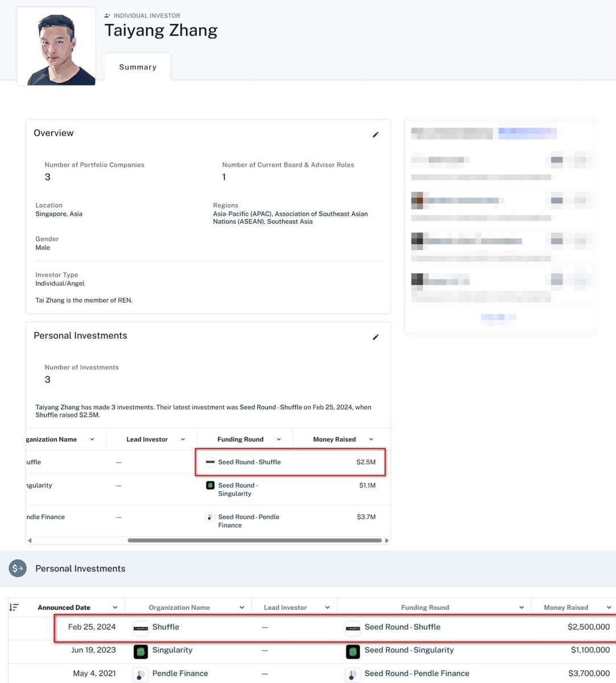This screenshot has width=616, height=683.
Task: Click left scroll arrow of investments card
Action: click(30, 540)
